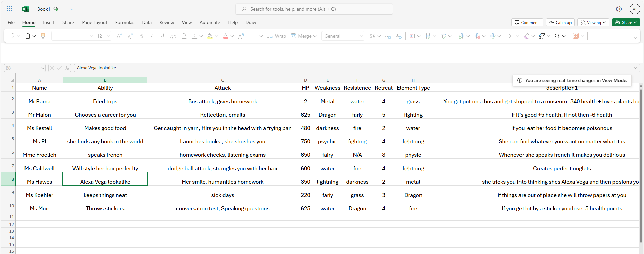Click the Increase font size icon
This screenshot has height=254, width=644.
tap(119, 36)
